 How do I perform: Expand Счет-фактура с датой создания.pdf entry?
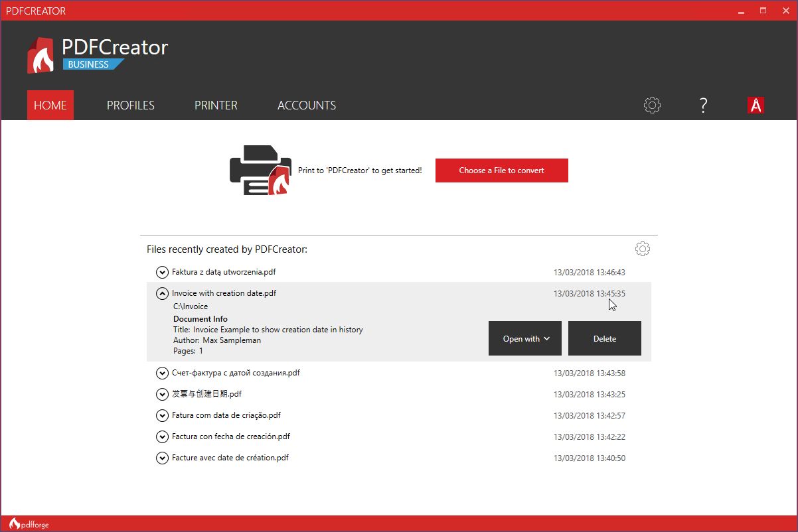162,373
